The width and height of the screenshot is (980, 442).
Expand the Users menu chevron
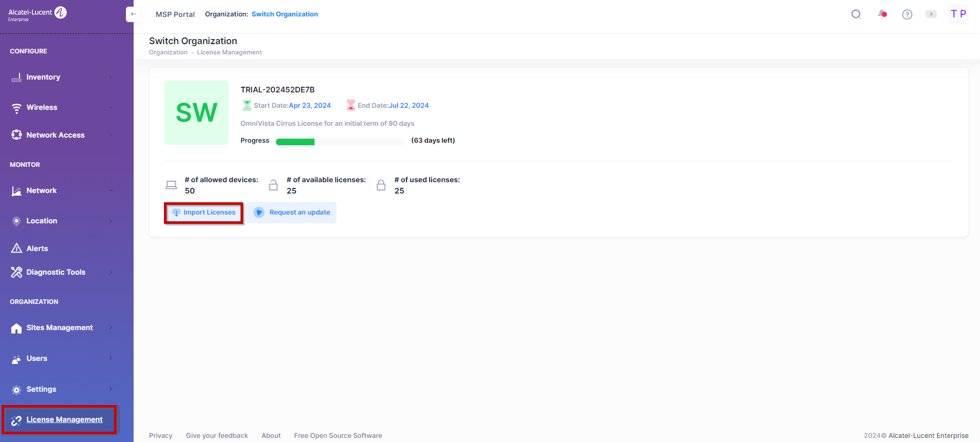click(x=110, y=358)
